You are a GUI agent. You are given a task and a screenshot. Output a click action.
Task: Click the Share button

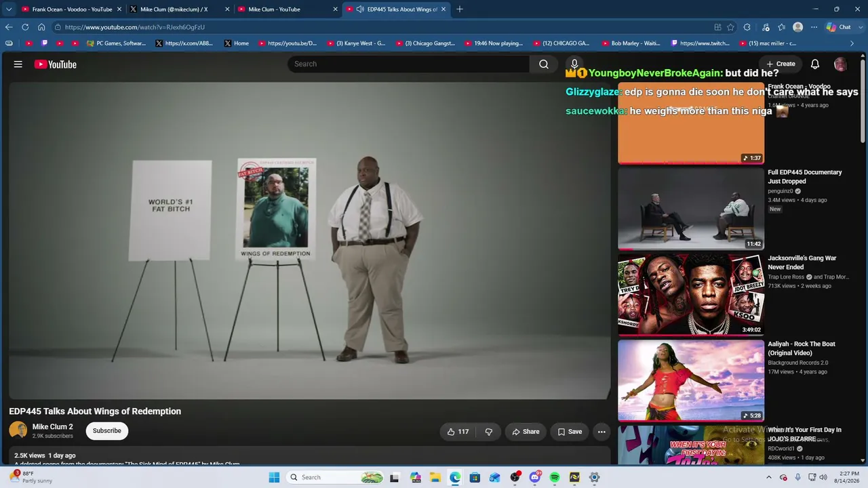click(x=526, y=432)
